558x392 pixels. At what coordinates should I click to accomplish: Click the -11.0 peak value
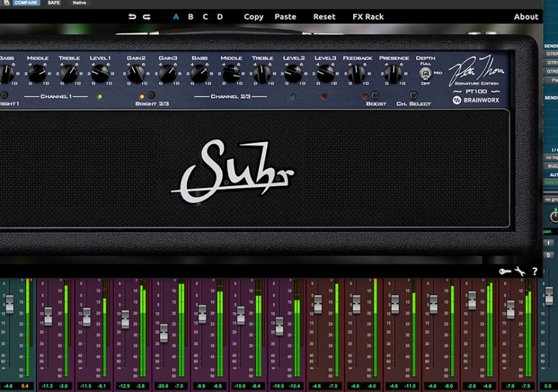coord(410,386)
